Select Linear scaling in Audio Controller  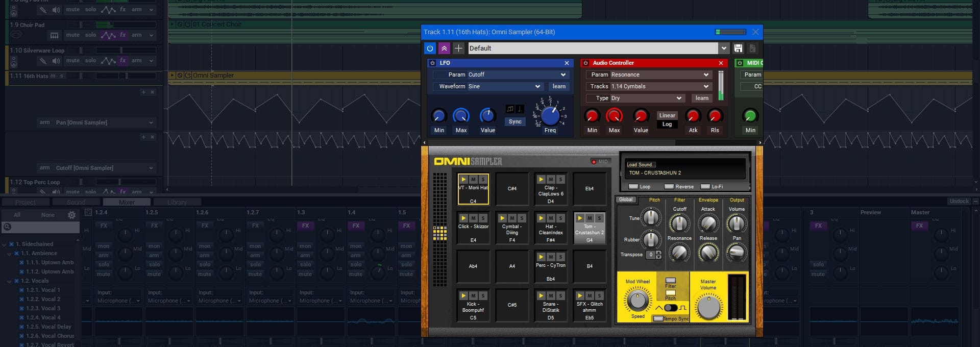pyautogui.click(x=667, y=115)
